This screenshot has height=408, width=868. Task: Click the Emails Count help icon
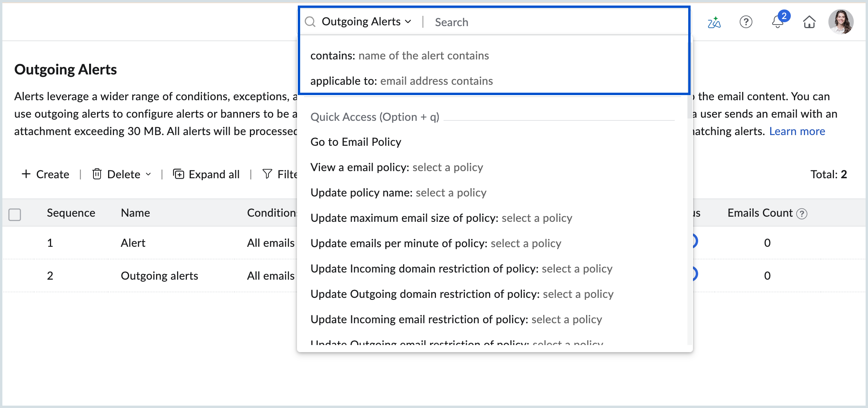801,213
